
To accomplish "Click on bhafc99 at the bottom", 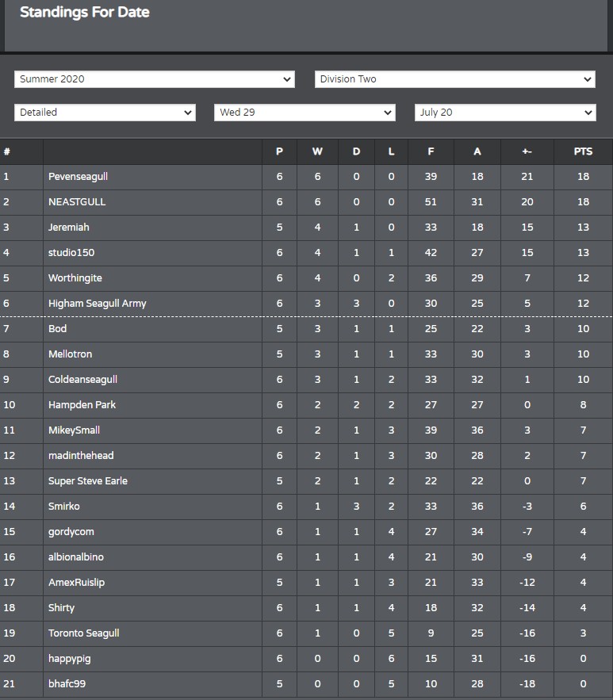I will click(x=67, y=683).
